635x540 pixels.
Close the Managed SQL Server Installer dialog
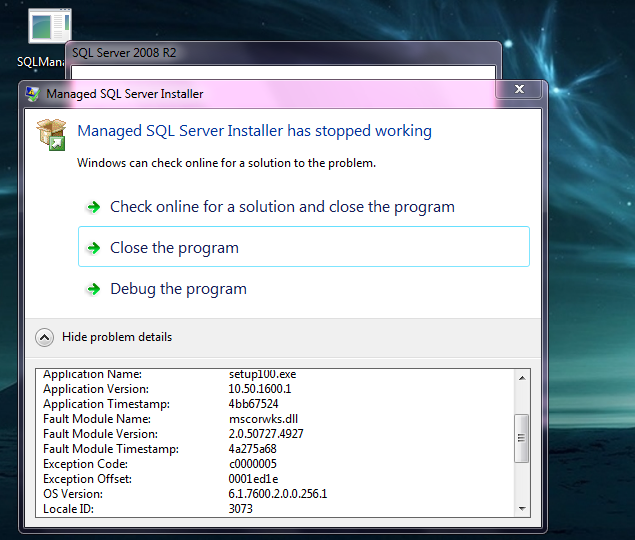[519, 89]
